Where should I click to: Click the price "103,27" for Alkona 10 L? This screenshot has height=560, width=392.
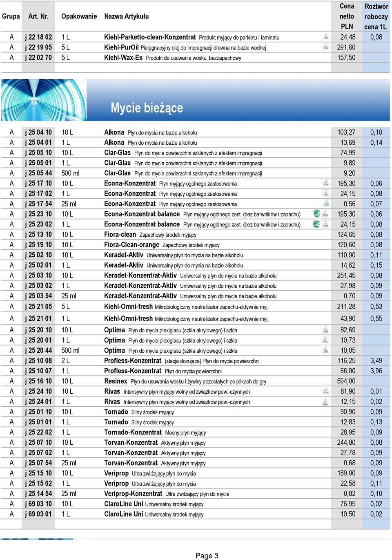point(346,132)
